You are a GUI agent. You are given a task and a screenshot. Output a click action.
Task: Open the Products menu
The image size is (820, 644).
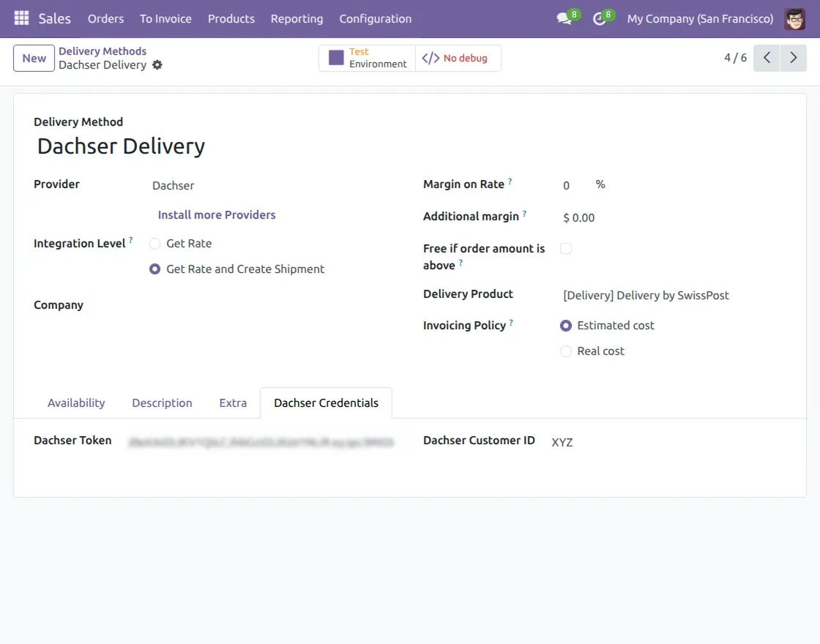(x=231, y=19)
